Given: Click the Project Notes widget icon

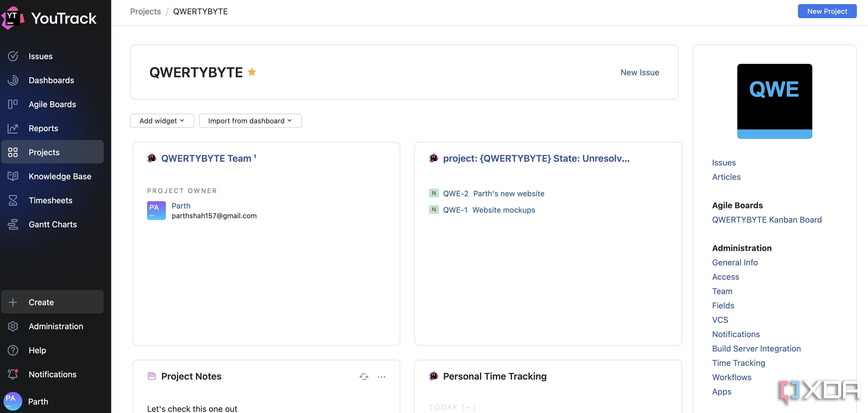Looking at the screenshot, I should pyautogui.click(x=152, y=376).
